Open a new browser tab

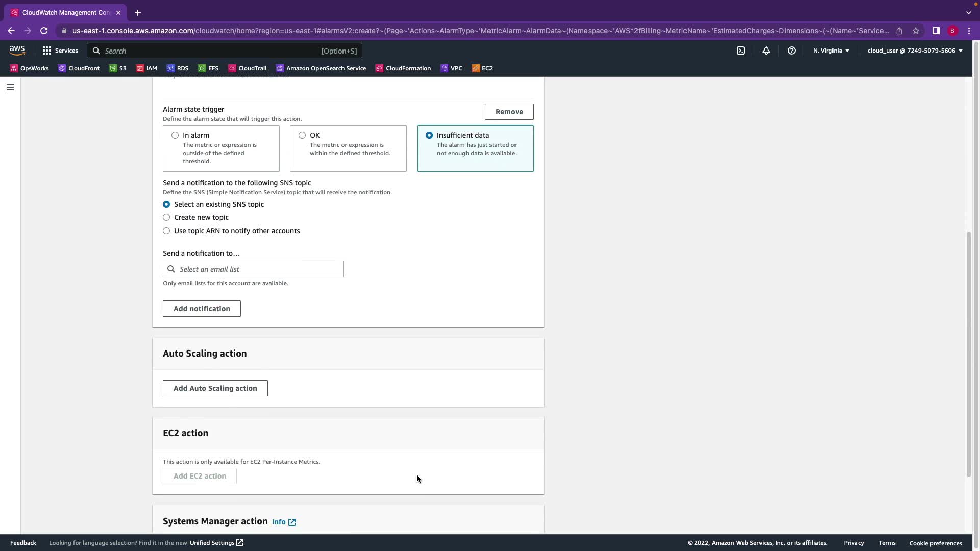pyautogui.click(x=138, y=13)
